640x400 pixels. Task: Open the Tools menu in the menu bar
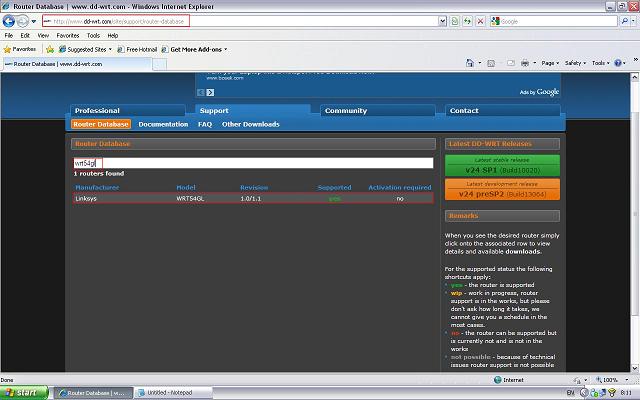pos(93,36)
